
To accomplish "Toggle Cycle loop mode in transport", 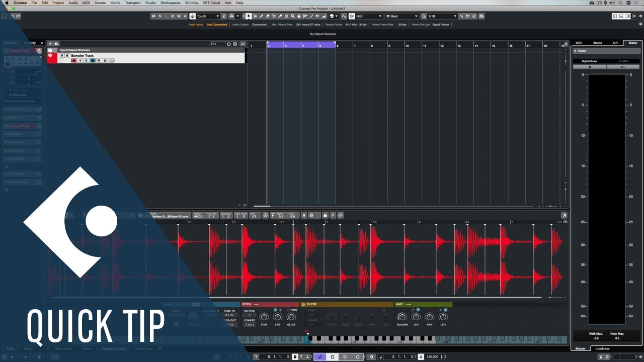I will point(320,356).
